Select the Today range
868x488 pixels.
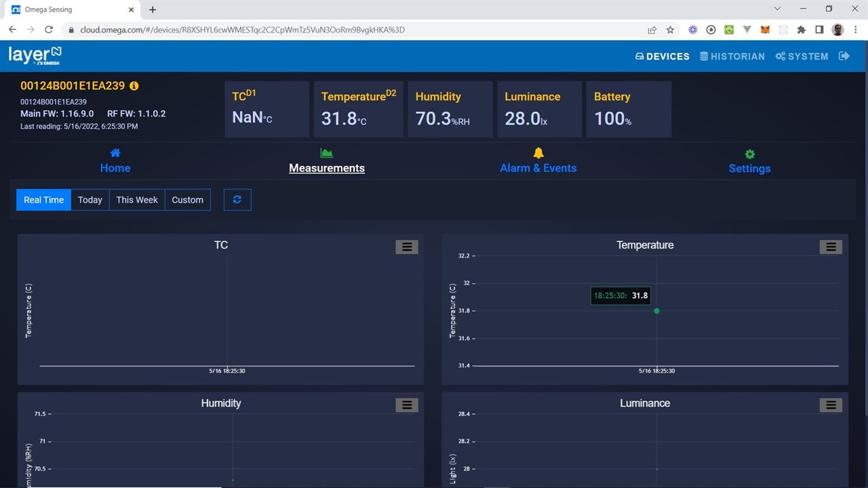tap(90, 200)
